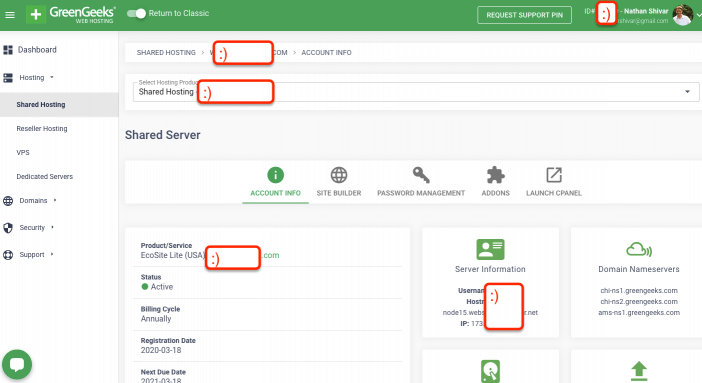Select Shared Hosting in sidebar
Image resolution: width=702 pixels, height=383 pixels.
coord(41,104)
